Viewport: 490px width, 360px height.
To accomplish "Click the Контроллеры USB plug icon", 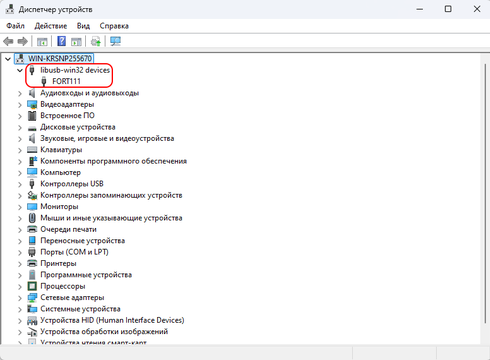I will [x=32, y=184].
